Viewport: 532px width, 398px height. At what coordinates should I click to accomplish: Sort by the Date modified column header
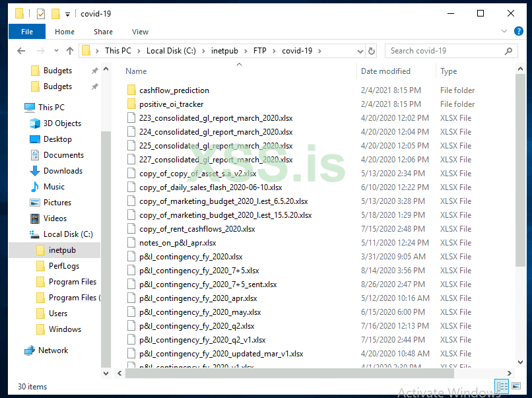[x=385, y=71]
